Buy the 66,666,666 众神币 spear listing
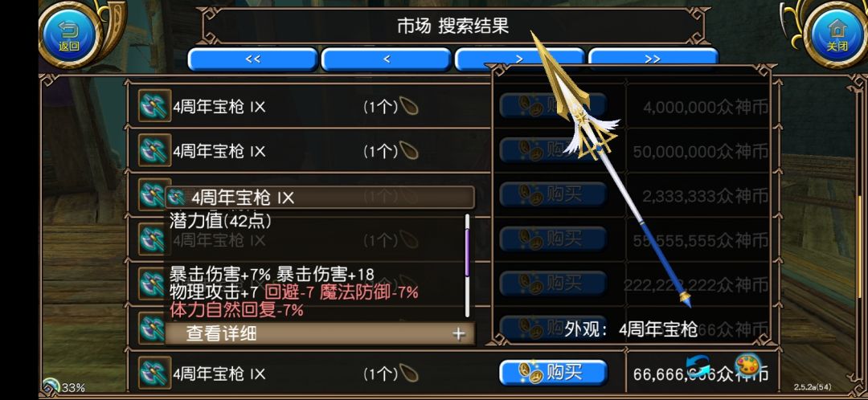Screen dimensions: 868x400 pyautogui.click(x=554, y=373)
